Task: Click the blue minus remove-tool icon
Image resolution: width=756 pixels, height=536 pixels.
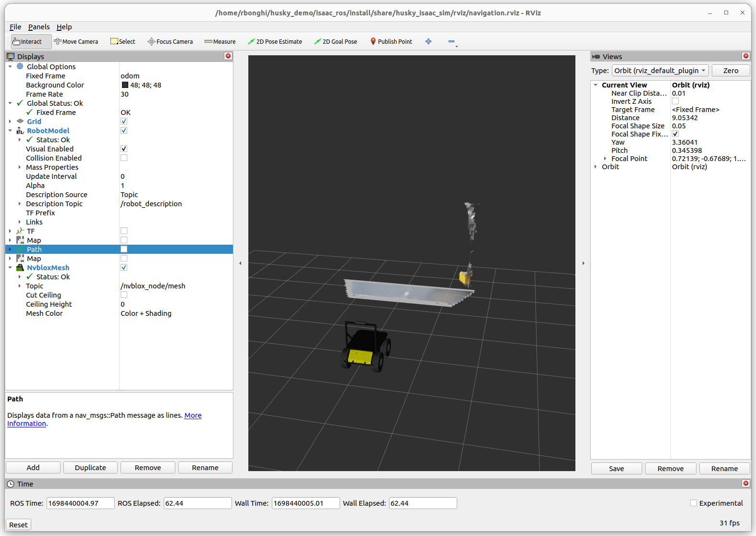Action: point(451,41)
